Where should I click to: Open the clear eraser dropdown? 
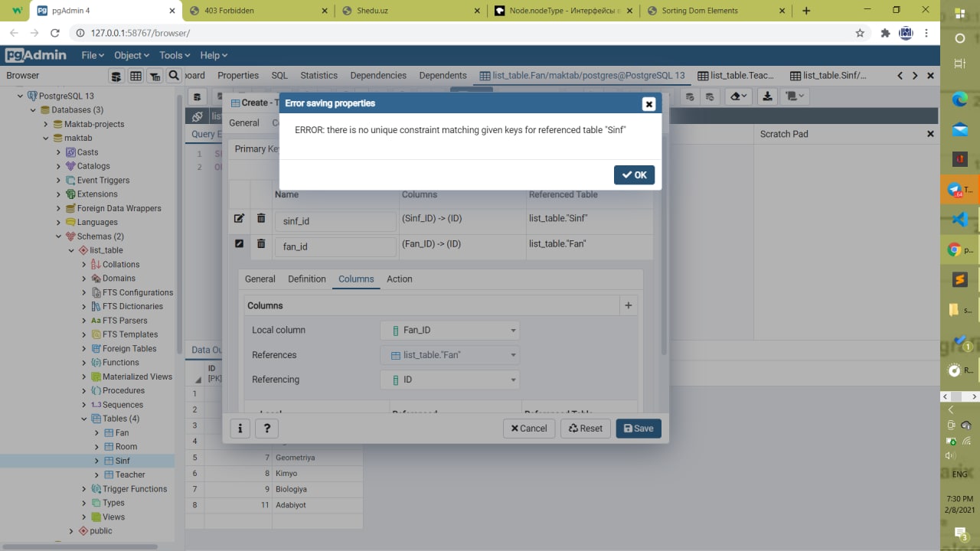[738, 97]
